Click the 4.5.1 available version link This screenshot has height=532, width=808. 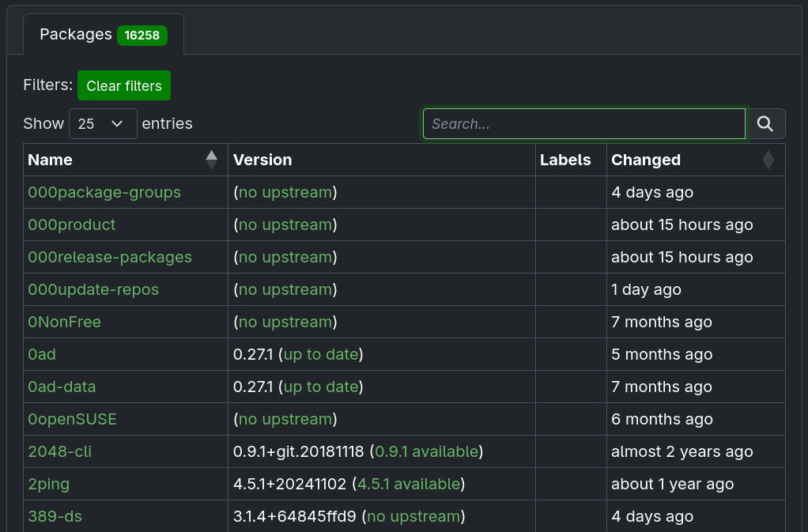(408, 484)
